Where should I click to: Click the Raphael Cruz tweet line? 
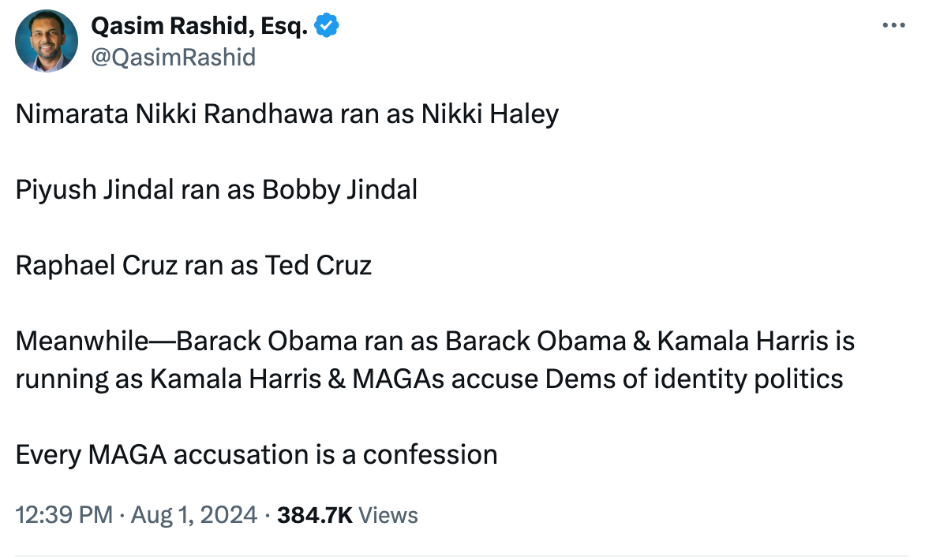[193, 265]
